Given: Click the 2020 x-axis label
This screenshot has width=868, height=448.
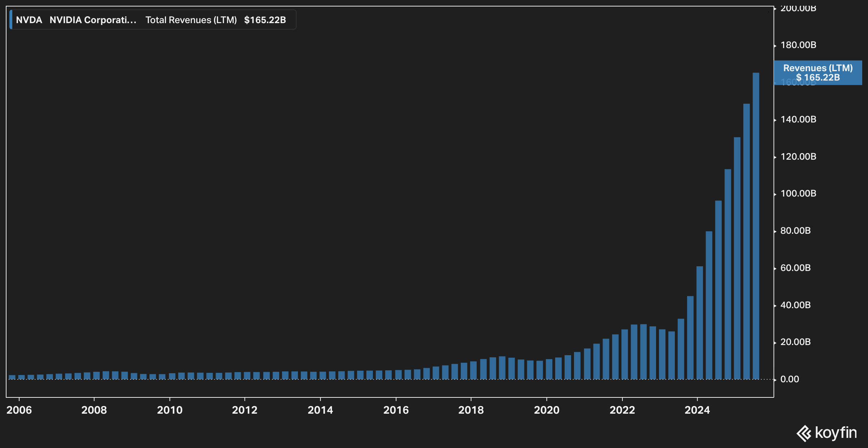Looking at the screenshot, I should pyautogui.click(x=546, y=410).
